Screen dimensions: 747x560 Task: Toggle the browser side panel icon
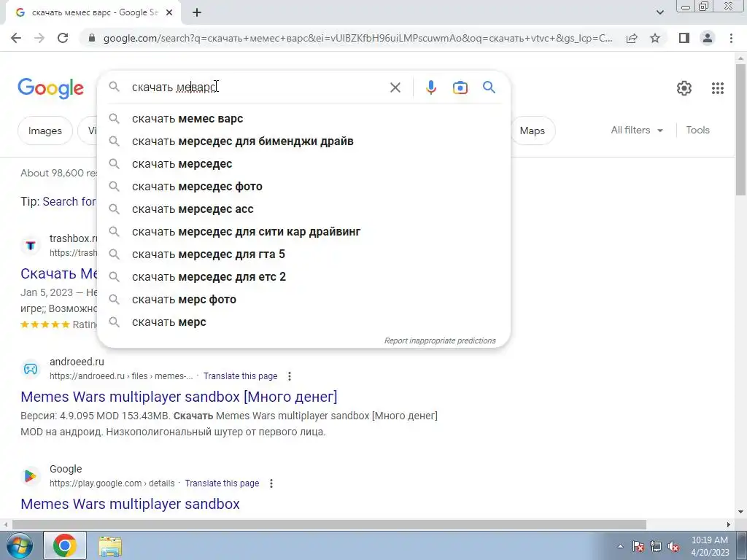pyautogui.click(x=684, y=38)
